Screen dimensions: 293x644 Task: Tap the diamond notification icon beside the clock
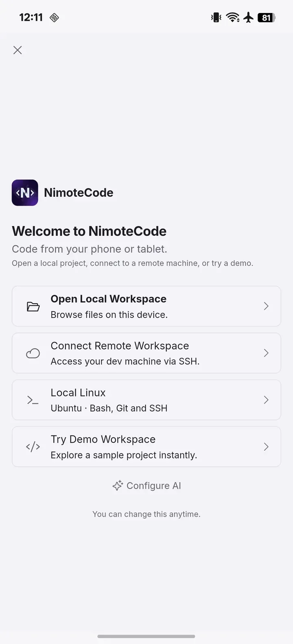click(54, 17)
